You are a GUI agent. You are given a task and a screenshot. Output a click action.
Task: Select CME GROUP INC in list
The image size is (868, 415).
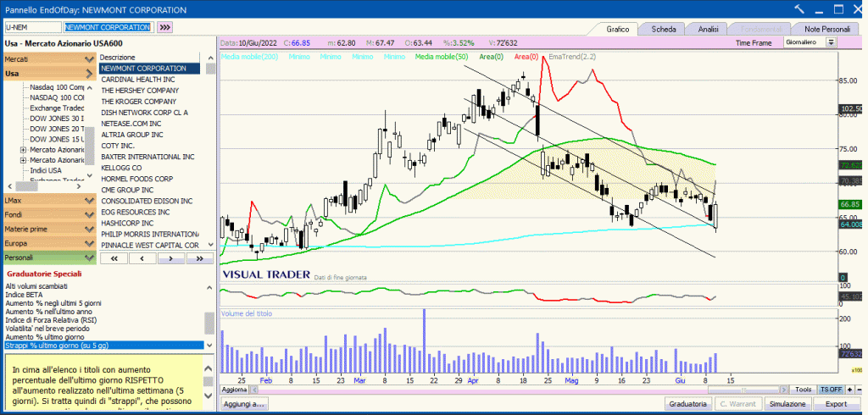pyautogui.click(x=129, y=190)
